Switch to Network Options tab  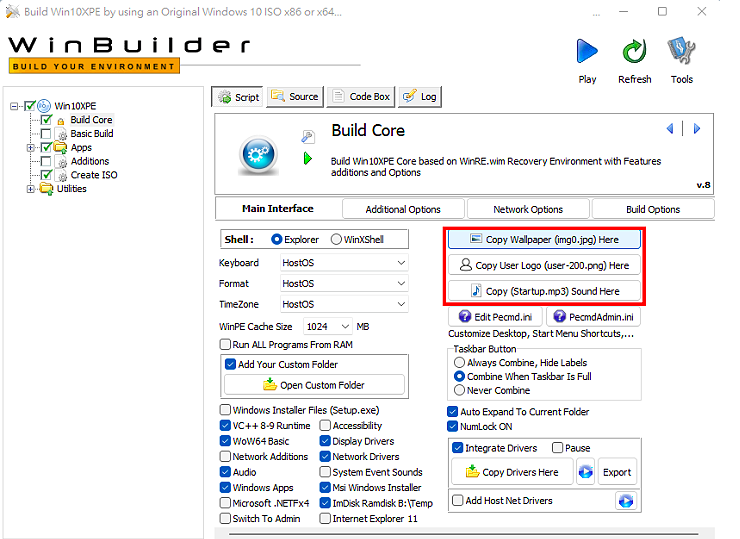coord(528,209)
